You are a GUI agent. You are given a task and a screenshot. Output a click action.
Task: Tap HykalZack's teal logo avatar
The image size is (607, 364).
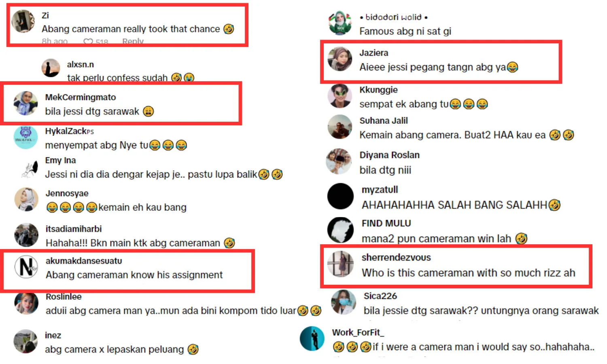[25, 138]
